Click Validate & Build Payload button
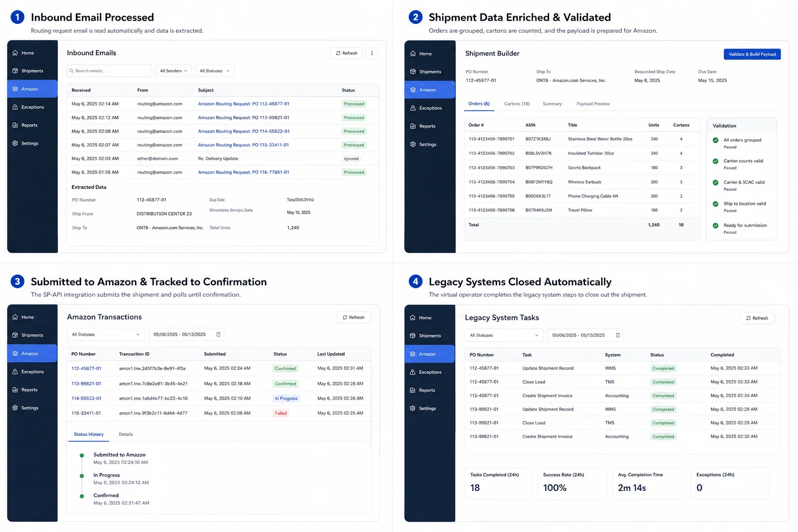 point(752,54)
